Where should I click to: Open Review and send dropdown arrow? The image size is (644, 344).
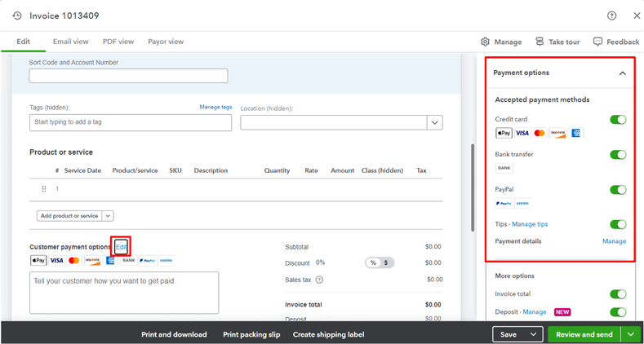[x=631, y=334]
